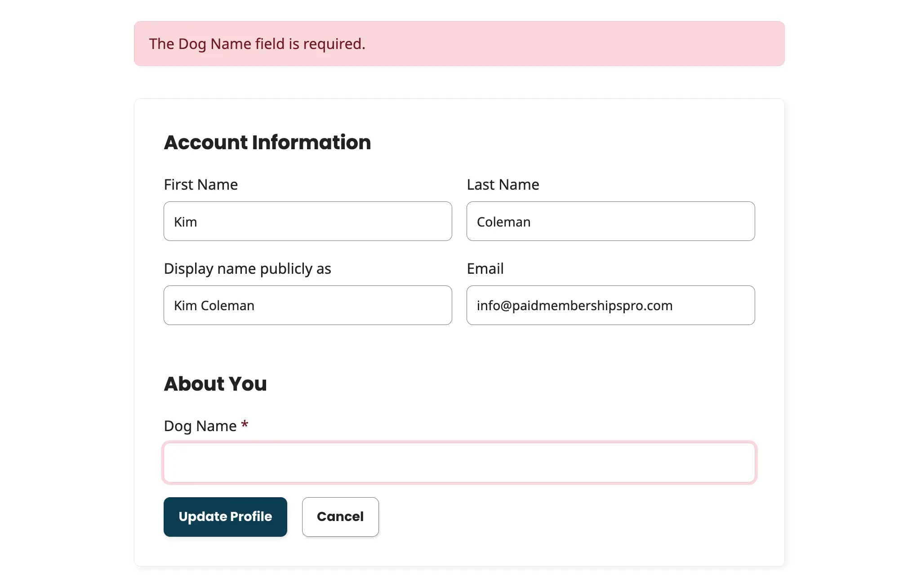This screenshot has height=588, width=917.
Task: Click the info@paidmembershipspro.com email value
Action: tap(575, 305)
